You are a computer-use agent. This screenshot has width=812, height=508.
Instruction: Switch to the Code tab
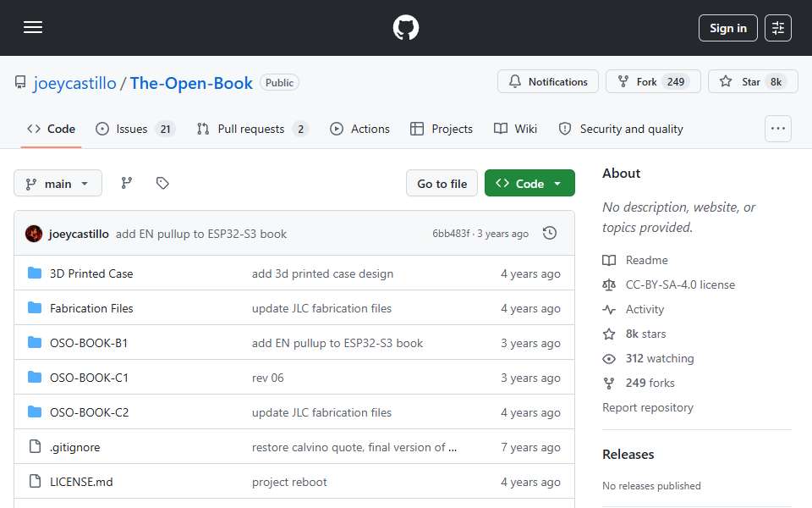click(51, 129)
